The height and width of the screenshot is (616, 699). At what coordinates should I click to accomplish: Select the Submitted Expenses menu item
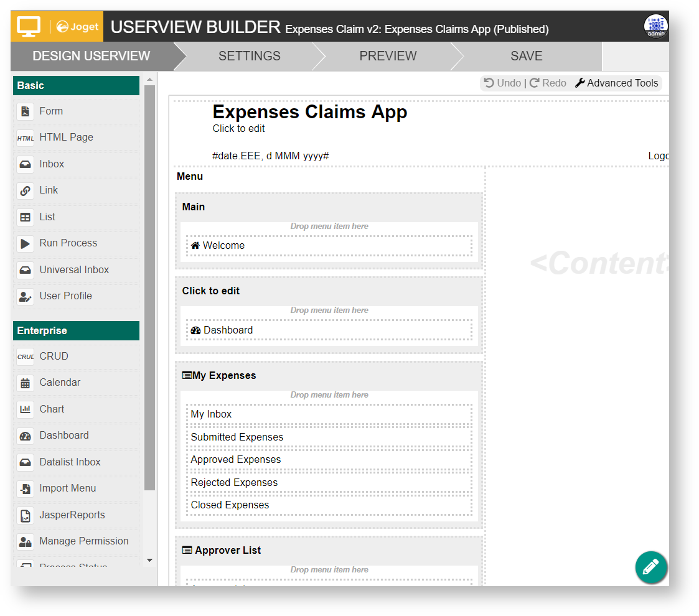coord(329,437)
